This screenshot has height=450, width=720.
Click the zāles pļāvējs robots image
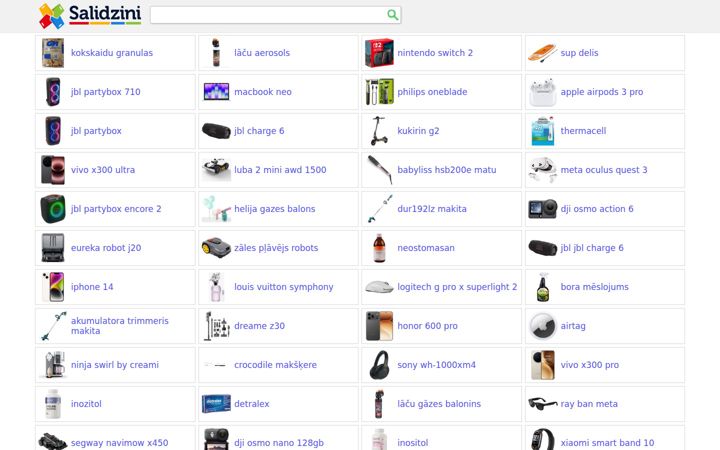[x=216, y=248]
